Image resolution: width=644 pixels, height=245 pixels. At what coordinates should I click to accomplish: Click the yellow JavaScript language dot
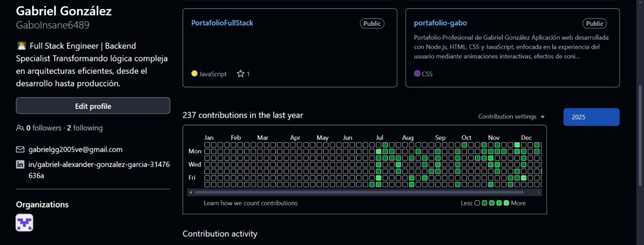194,73
